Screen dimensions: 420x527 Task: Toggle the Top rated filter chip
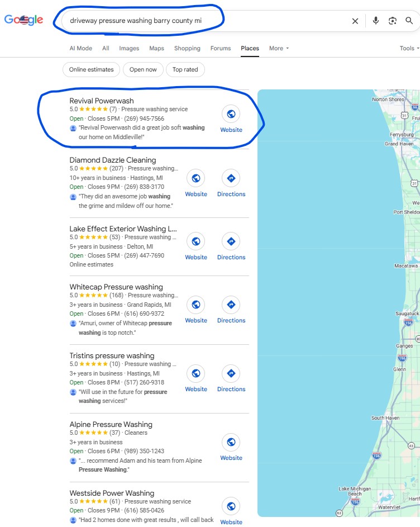click(185, 69)
